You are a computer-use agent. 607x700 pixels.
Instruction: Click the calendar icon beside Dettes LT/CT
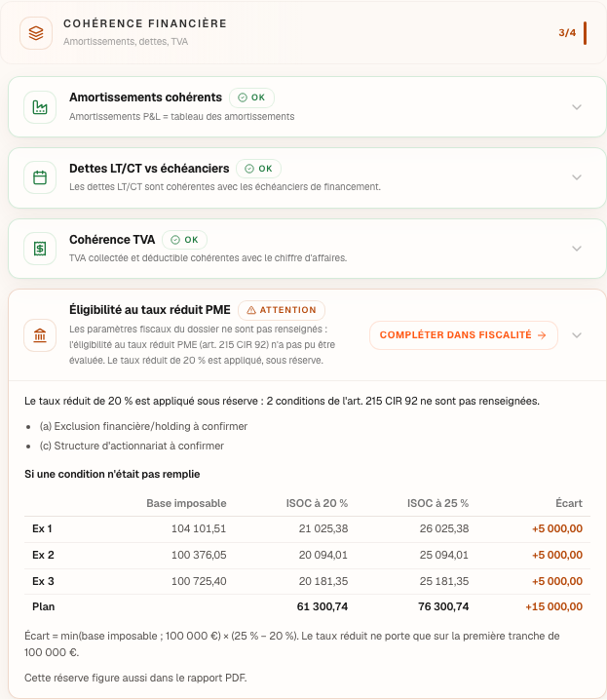[40, 177]
